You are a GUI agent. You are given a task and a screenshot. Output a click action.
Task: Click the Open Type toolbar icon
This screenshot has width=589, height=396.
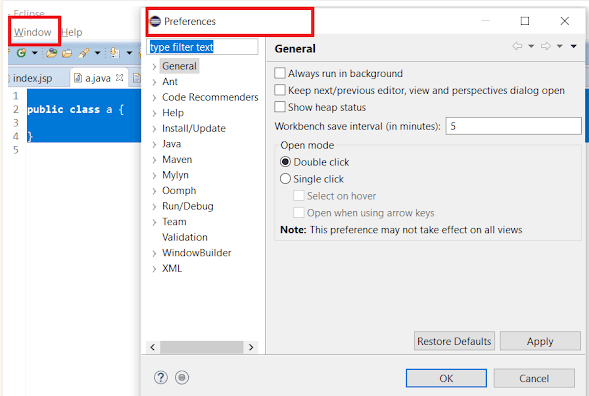(x=52, y=53)
